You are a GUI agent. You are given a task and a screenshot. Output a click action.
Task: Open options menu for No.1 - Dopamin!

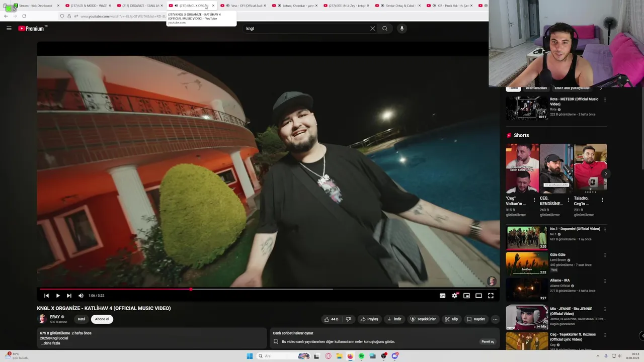pos(605,229)
